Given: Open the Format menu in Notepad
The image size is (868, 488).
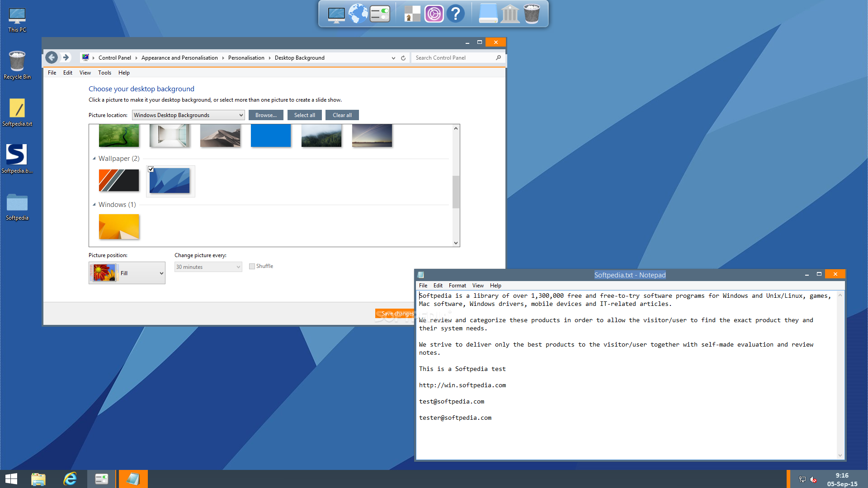Looking at the screenshot, I should (457, 286).
